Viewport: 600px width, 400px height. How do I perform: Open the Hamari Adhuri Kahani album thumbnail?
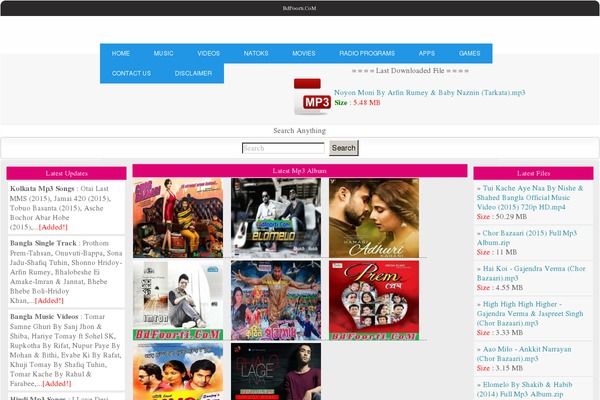click(x=374, y=218)
